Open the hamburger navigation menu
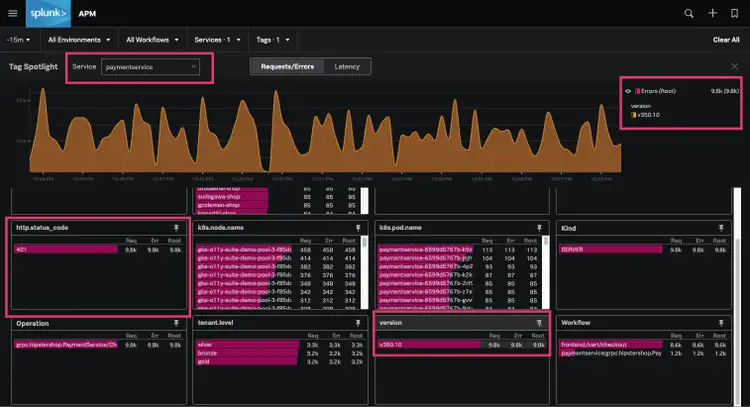The width and height of the screenshot is (750, 407). pos(13,13)
